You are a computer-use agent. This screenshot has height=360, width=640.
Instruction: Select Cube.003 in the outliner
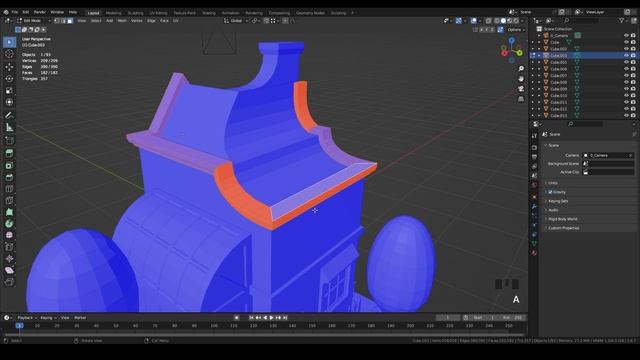point(558,56)
